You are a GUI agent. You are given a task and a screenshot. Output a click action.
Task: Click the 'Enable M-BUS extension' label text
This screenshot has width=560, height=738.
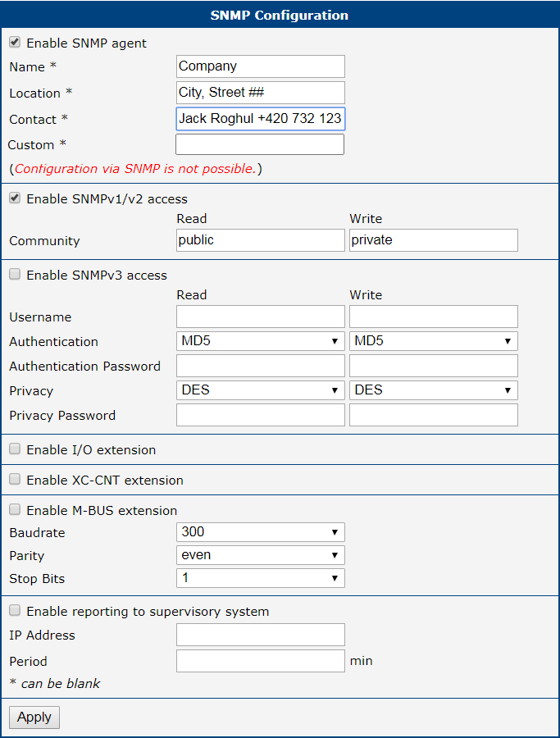pos(102,511)
